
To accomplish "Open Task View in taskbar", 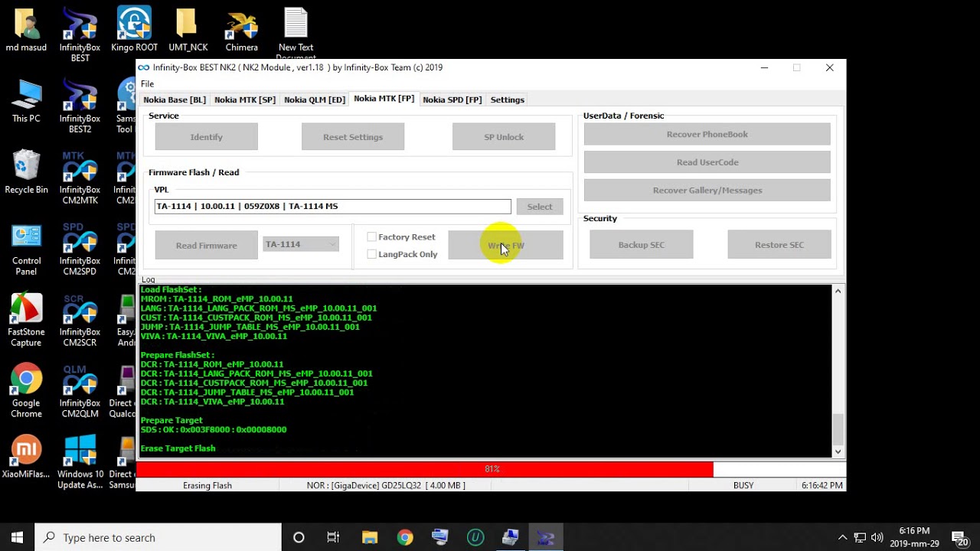I will pos(333,537).
